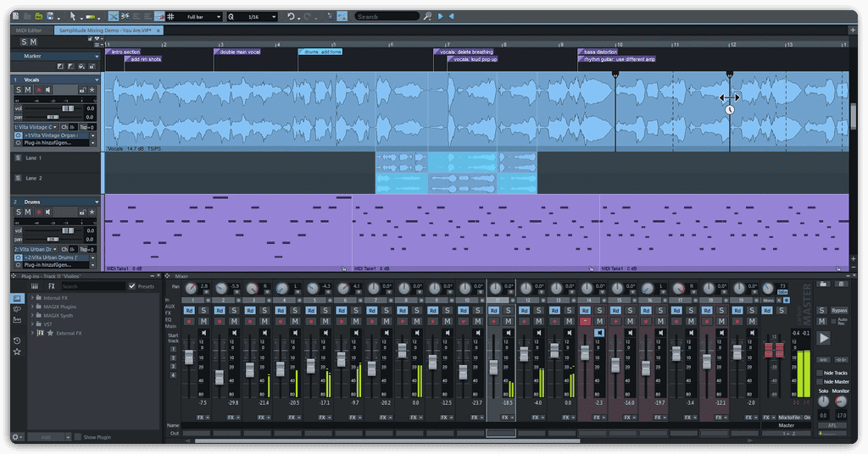Expand the MAGIX Synth folder
868x454 pixels.
tap(32, 315)
